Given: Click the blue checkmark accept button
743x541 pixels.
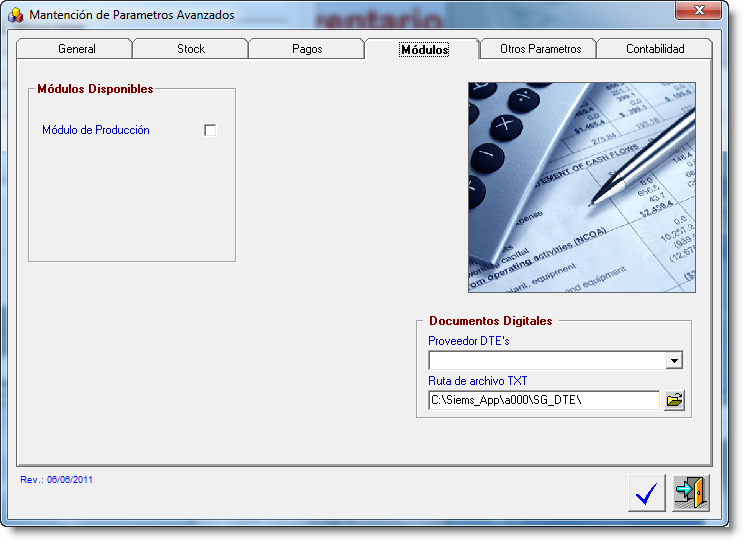Looking at the screenshot, I should click(647, 493).
